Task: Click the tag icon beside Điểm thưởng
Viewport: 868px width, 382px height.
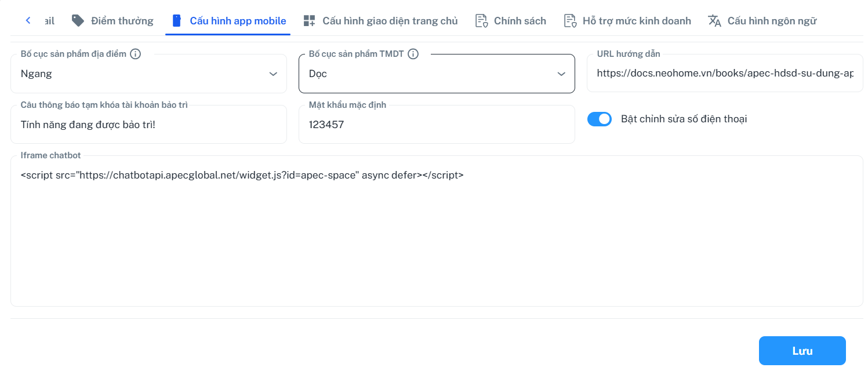Action: (x=78, y=21)
